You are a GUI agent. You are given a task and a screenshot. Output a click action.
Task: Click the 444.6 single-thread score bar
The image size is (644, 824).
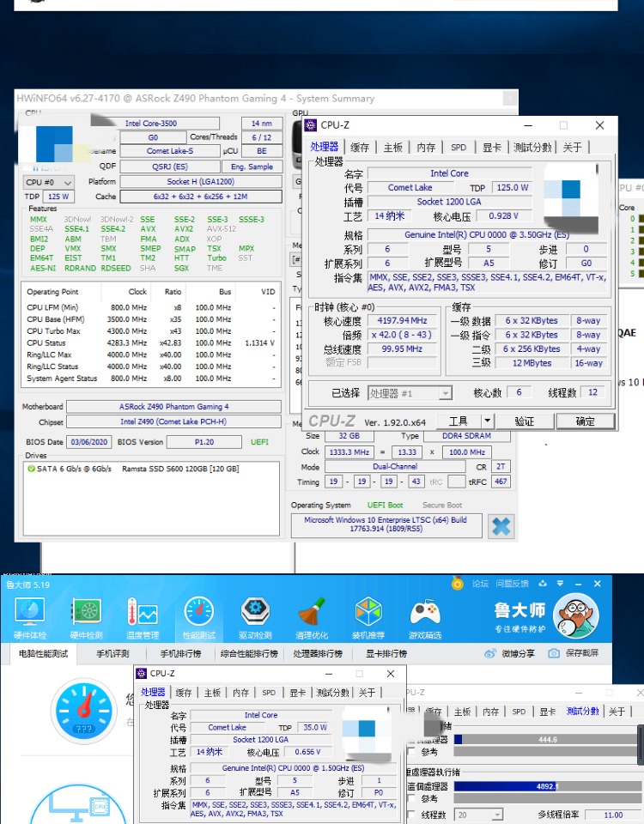(x=547, y=739)
